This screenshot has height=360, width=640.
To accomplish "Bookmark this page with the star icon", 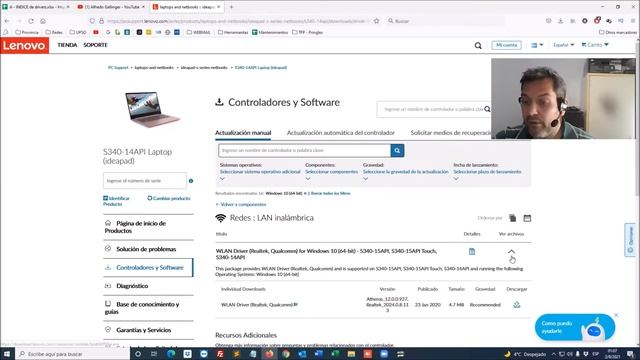I will (376, 21).
